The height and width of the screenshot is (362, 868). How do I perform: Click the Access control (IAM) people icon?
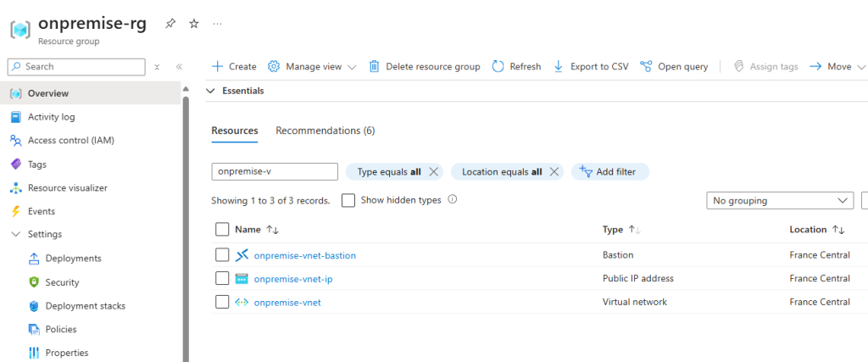pyautogui.click(x=16, y=141)
